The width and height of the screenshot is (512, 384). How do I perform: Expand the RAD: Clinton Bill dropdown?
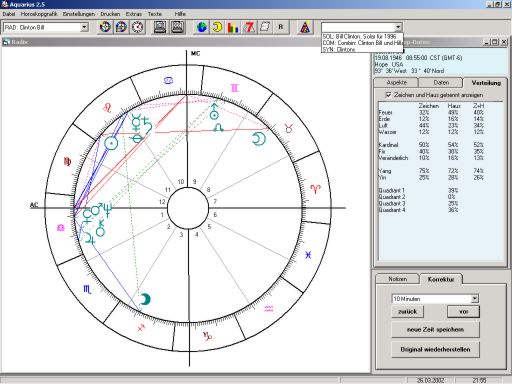coord(84,27)
